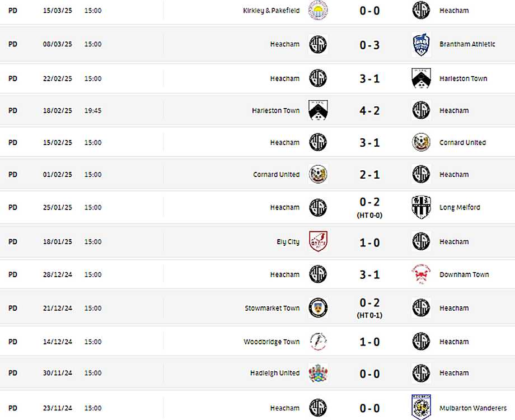Image resolution: width=515 pixels, height=420 pixels.
Task: Click the Hadleigh United club crest
Action: coord(318,373)
